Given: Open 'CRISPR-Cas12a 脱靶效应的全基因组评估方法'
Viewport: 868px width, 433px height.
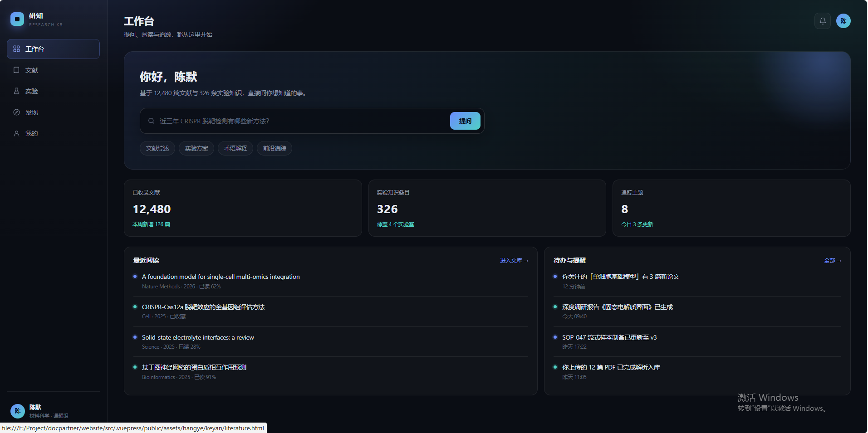Looking at the screenshot, I should click(203, 307).
